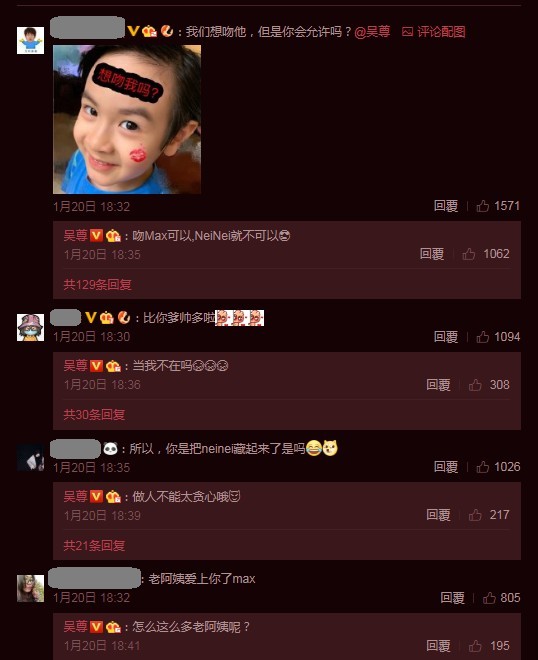
Task: Open the @吴尊 mention link
Action: click(x=373, y=32)
